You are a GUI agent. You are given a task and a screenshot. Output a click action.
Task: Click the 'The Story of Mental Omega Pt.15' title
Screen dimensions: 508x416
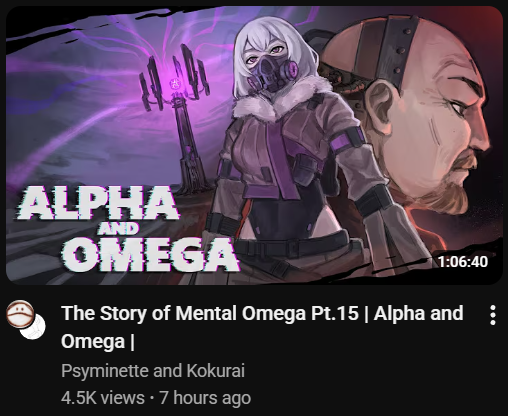tap(210, 313)
